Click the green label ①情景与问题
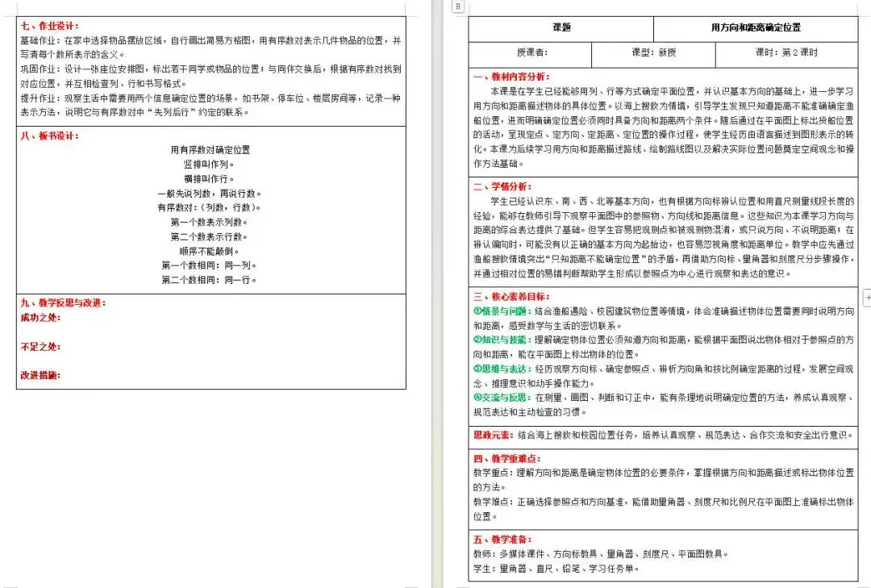This screenshot has height=588, width=871. click(502, 311)
